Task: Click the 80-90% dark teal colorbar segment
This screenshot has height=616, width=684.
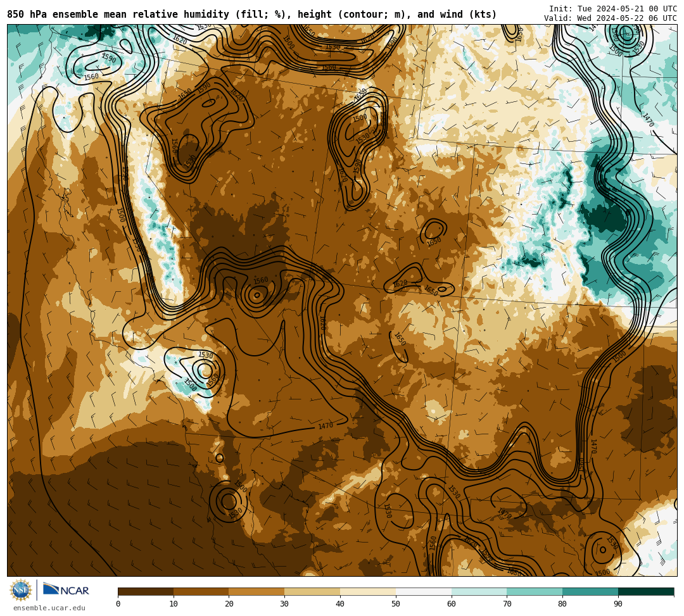Action: click(590, 591)
